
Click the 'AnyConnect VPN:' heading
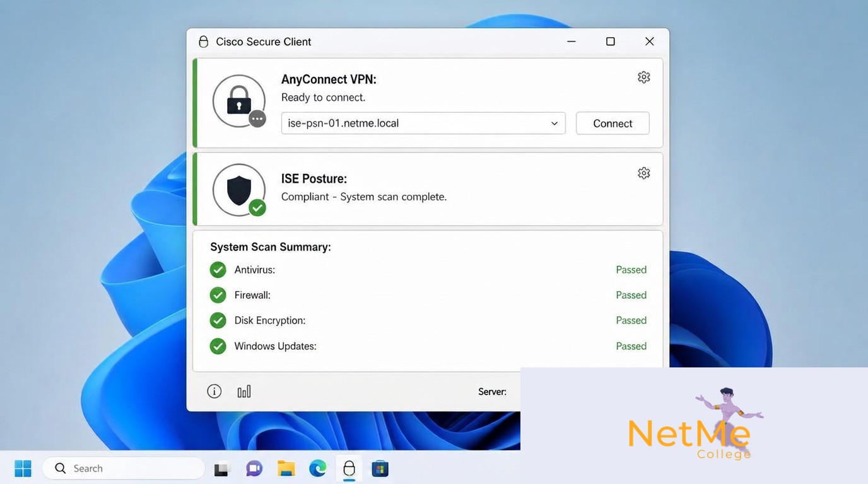click(329, 79)
